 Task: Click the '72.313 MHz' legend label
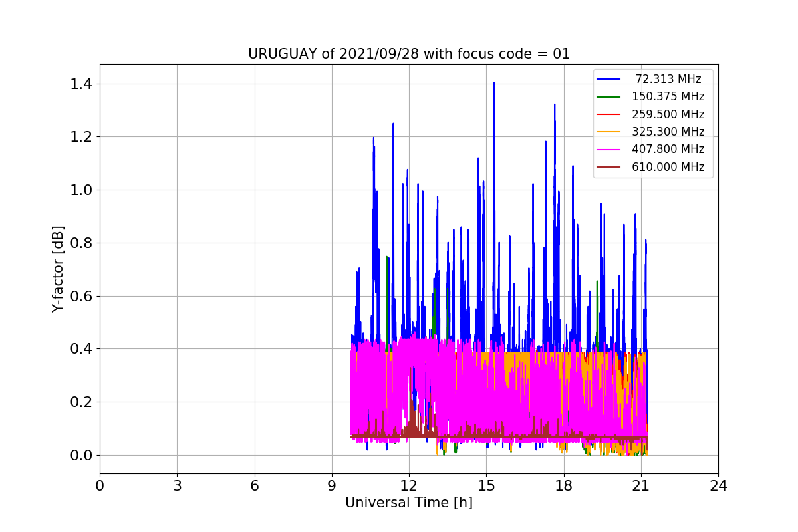click(668, 79)
